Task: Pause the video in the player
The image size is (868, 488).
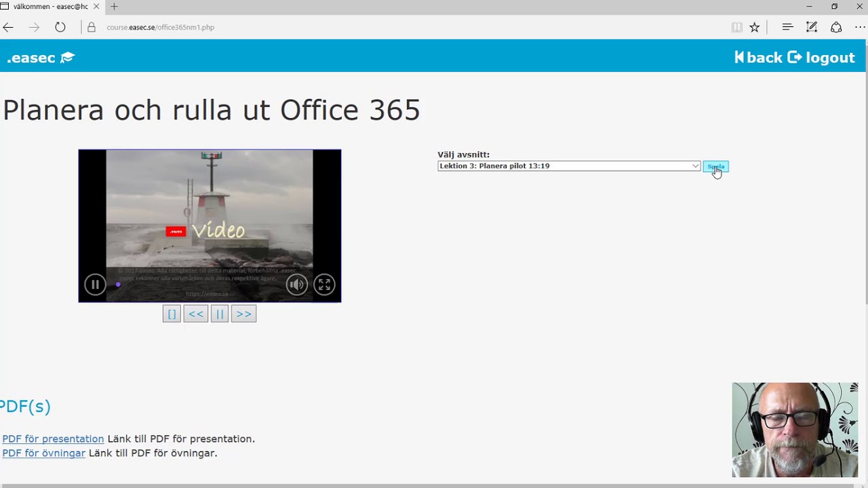Action: (95, 284)
